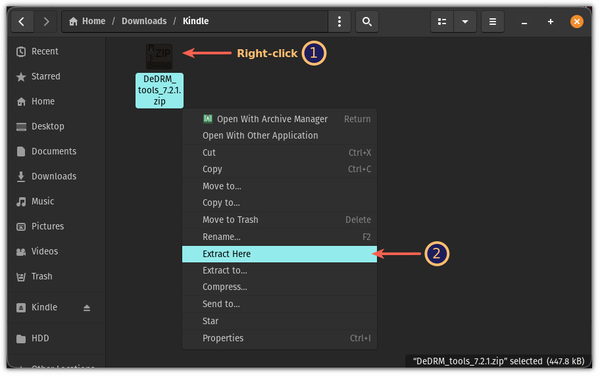
Task: Open search with the magnifier icon
Action: coord(367,21)
